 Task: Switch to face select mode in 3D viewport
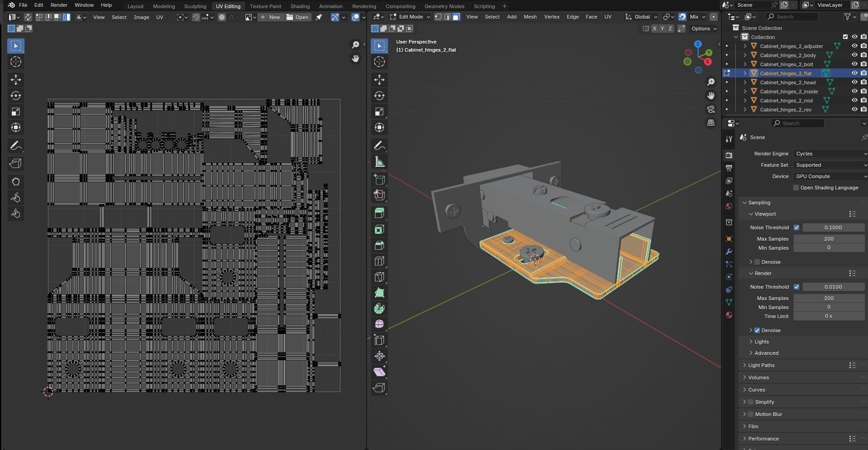[456, 17]
